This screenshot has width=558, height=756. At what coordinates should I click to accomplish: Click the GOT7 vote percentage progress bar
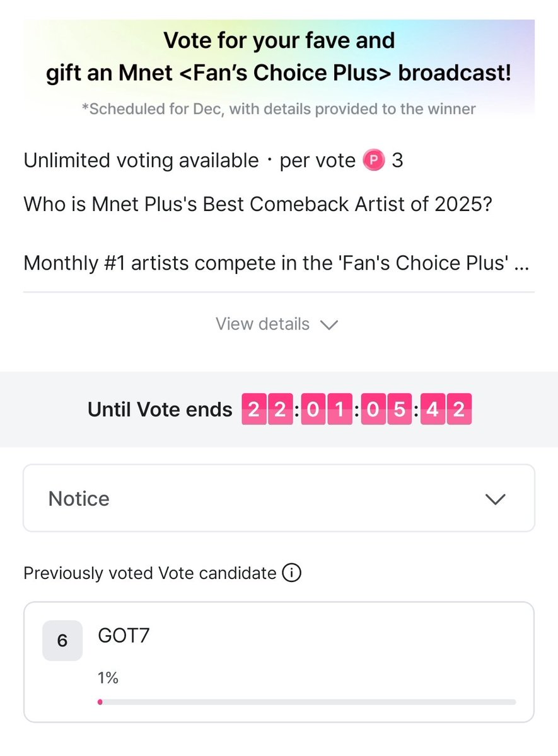[307, 702]
